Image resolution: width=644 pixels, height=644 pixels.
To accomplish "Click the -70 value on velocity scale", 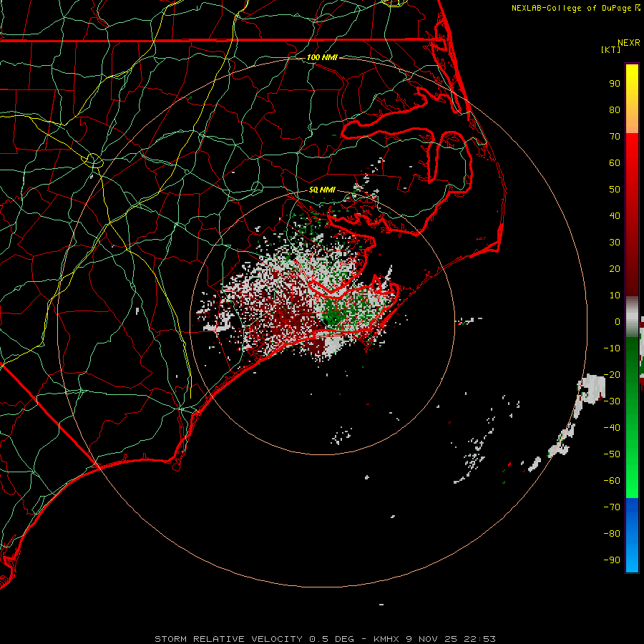I will click(612, 507).
